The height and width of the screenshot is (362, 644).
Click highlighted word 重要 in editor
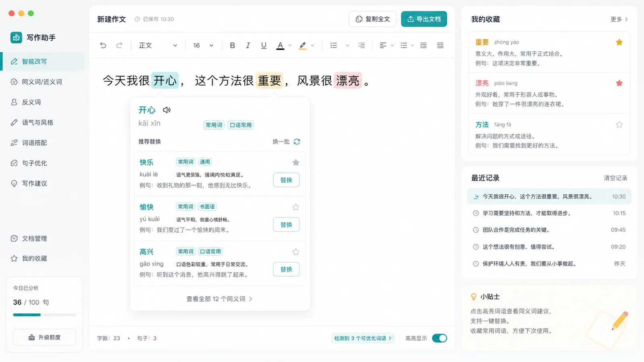[x=270, y=80]
